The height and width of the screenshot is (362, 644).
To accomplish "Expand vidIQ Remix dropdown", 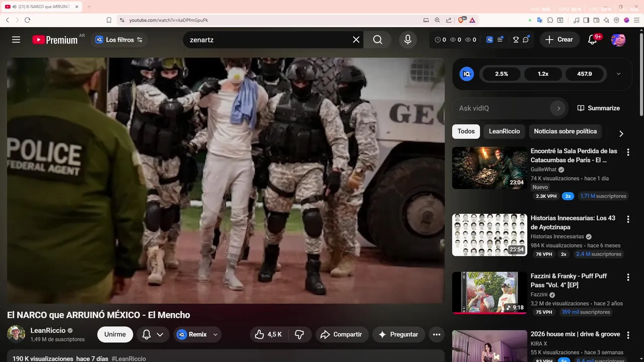I will (x=215, y=334).
